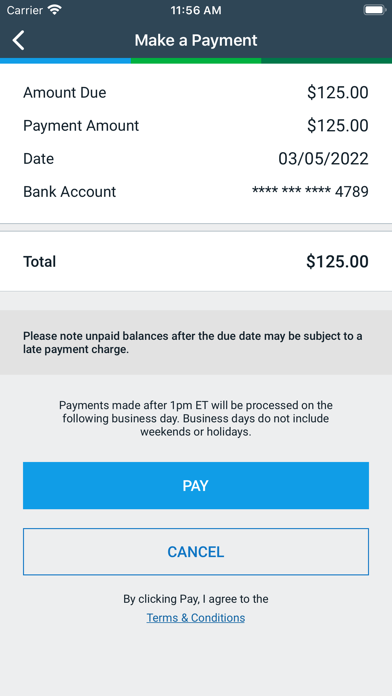Tap the Wi-Fi status icon

coord(55,10)
